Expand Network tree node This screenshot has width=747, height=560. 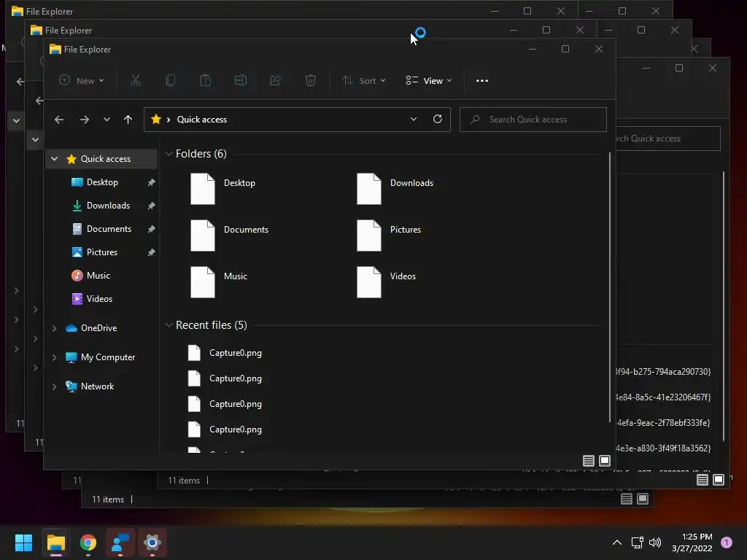(x=54, y=386)
